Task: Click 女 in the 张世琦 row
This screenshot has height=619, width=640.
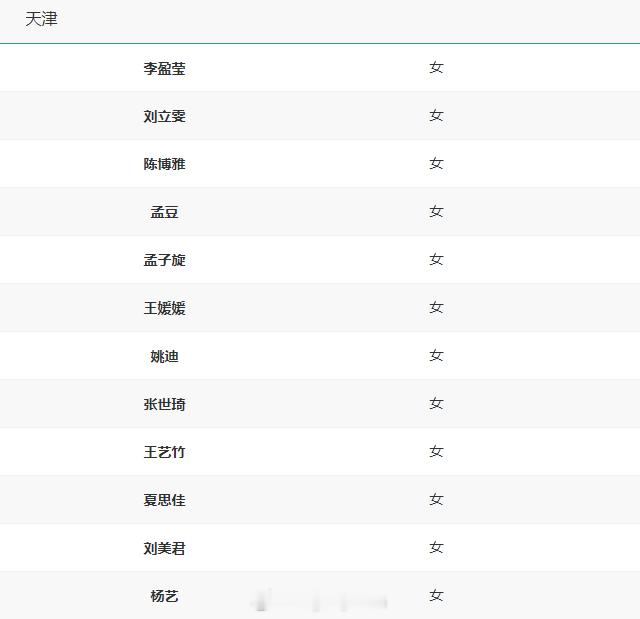Action: point(436,403)
